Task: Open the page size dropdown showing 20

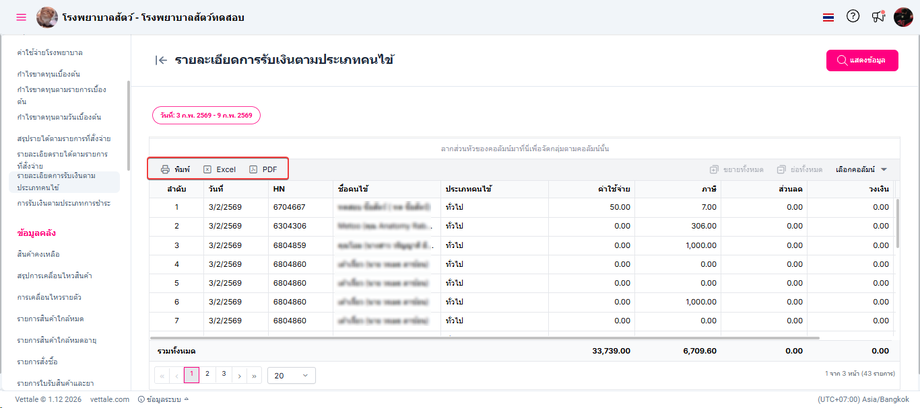Action: (x=291, y=375)
